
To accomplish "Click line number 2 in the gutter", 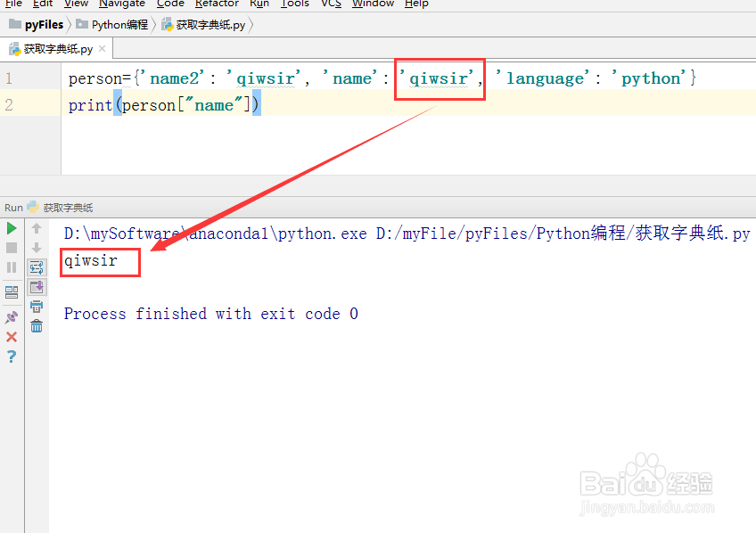I will [9, 104].
